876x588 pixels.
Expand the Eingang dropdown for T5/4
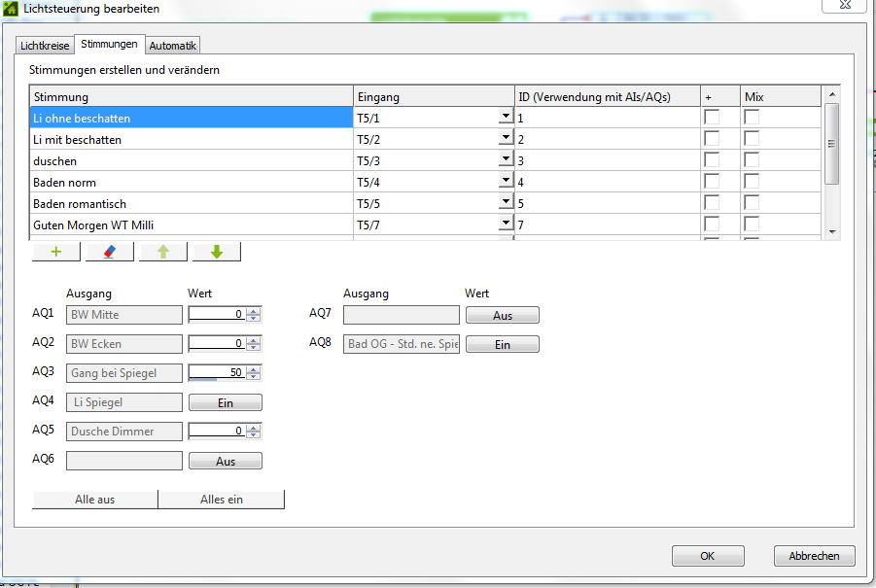507,180
